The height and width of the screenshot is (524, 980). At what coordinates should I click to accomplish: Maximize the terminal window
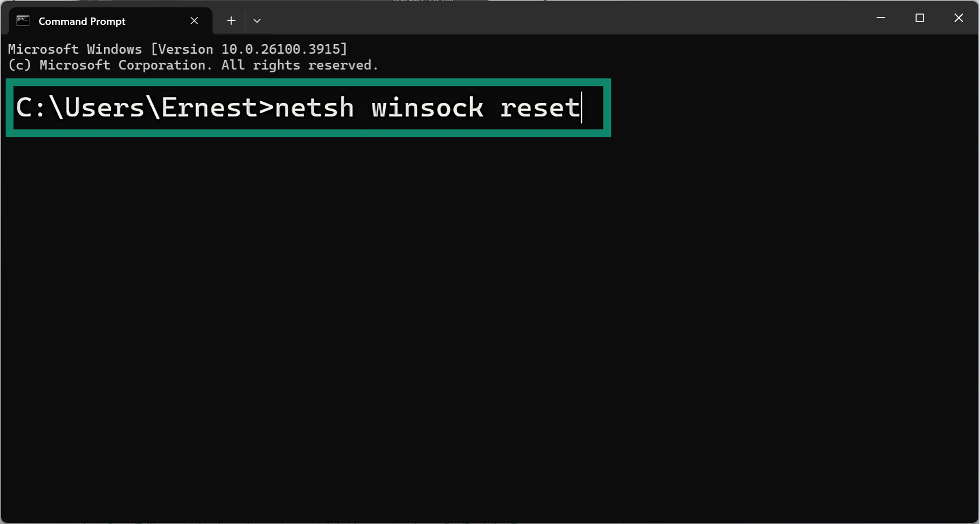(x=920, y=18)
